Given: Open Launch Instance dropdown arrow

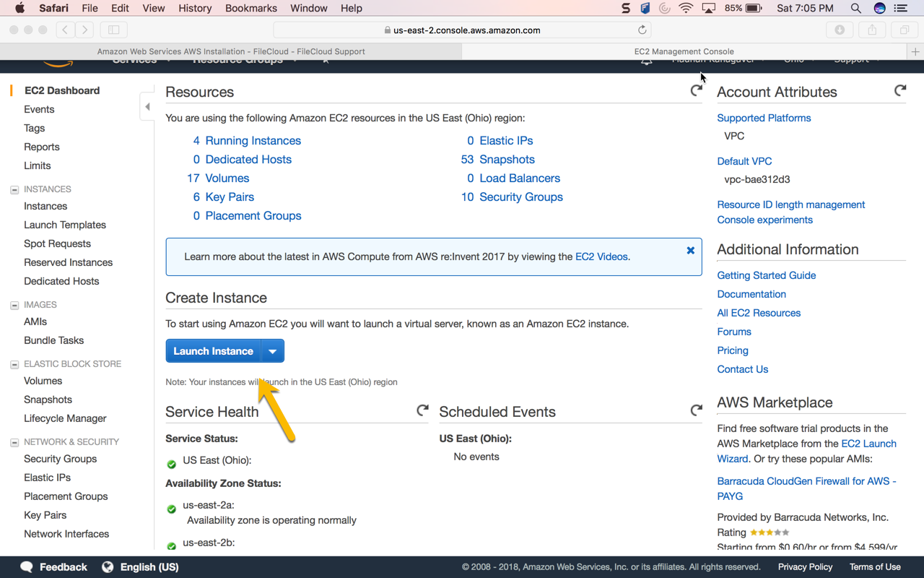Looking at the screenshot, I should tap(272, 351).
